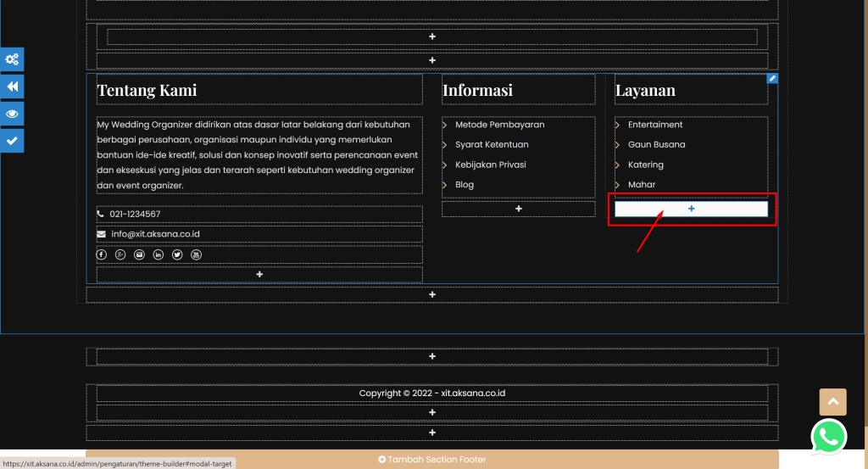This screenshot has height=469, width=868.
Task: Click the plus button under Informasi list
Action: coord(519,209)
